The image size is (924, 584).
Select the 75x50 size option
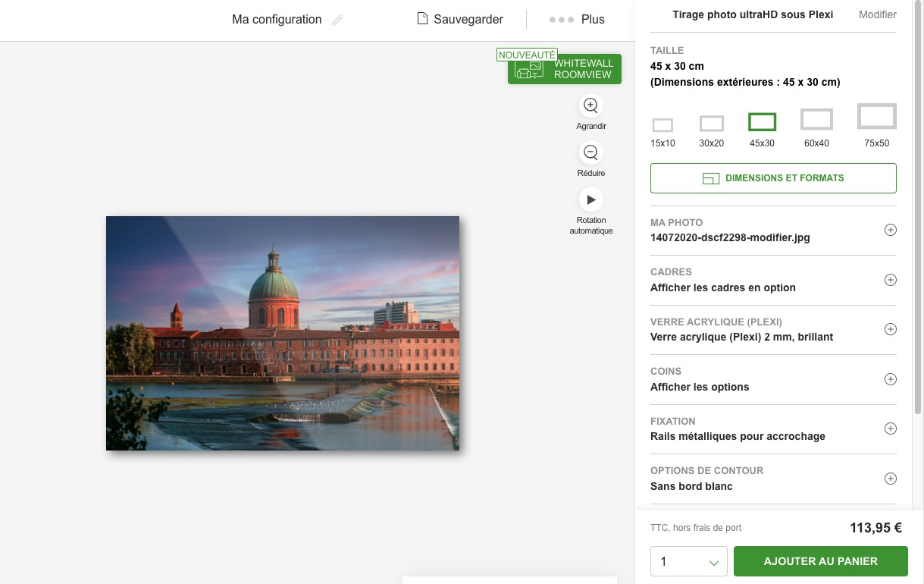877,125
